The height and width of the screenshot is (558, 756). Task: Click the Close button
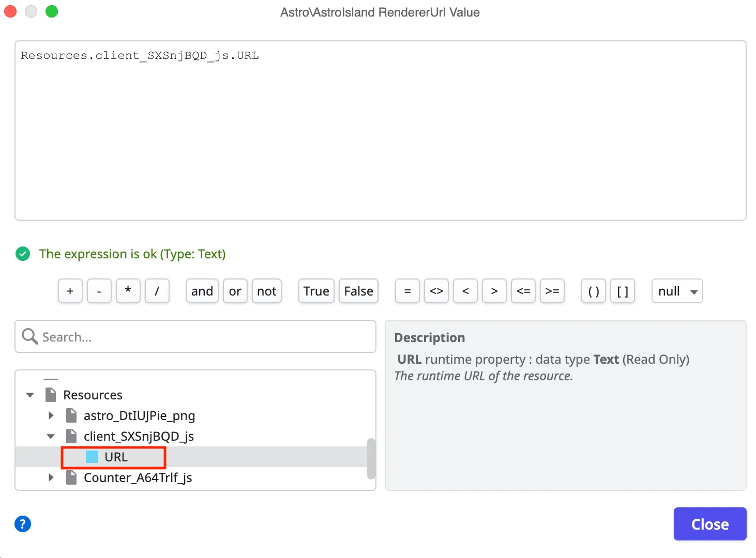pos(709,524)
